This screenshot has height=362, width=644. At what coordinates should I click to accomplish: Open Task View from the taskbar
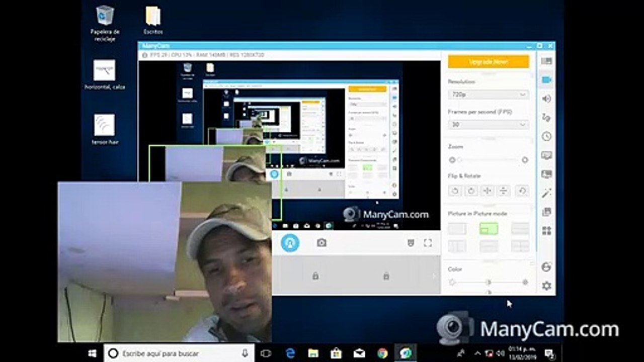coord(266,353)
